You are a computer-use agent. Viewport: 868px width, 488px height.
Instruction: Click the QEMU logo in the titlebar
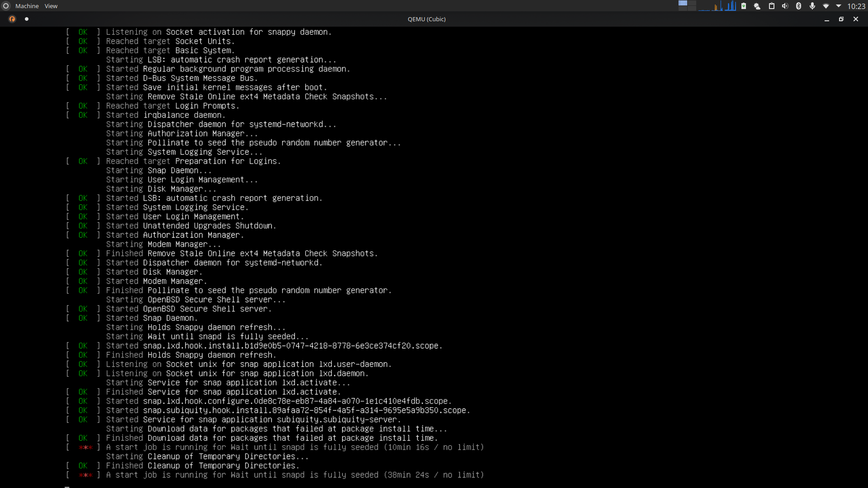pyautogui.click(x=12, y=19)
